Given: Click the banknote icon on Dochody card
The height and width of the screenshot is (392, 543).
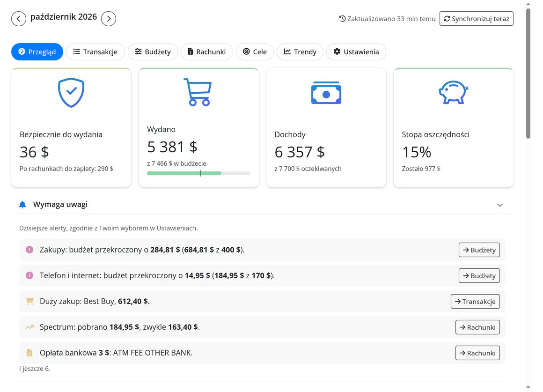Looking at the screenshot, I should coord(326,93).
